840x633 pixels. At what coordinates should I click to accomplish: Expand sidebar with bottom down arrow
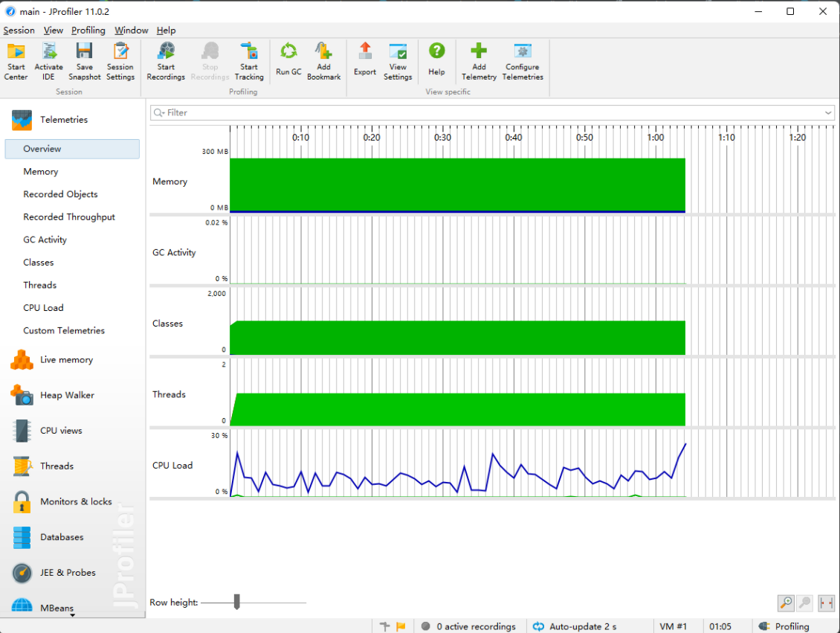pyautogui.click(x=72, y=615)
